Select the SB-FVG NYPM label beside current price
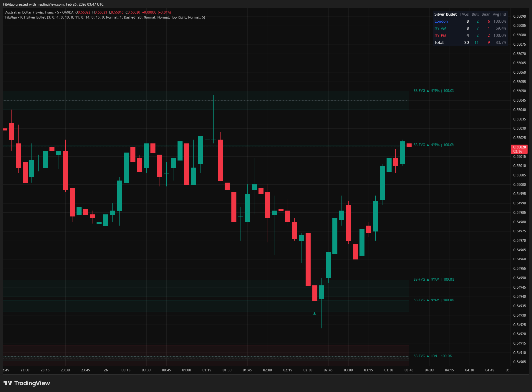 [434, 145]
